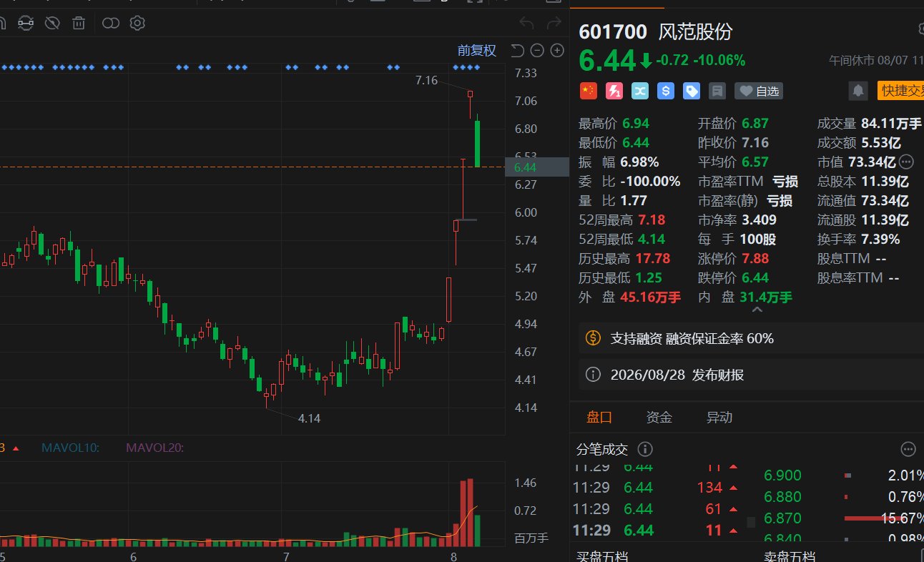
Task: Set a price alert with the bell icon
Action: pyautogui.click(x=857, y=91)
